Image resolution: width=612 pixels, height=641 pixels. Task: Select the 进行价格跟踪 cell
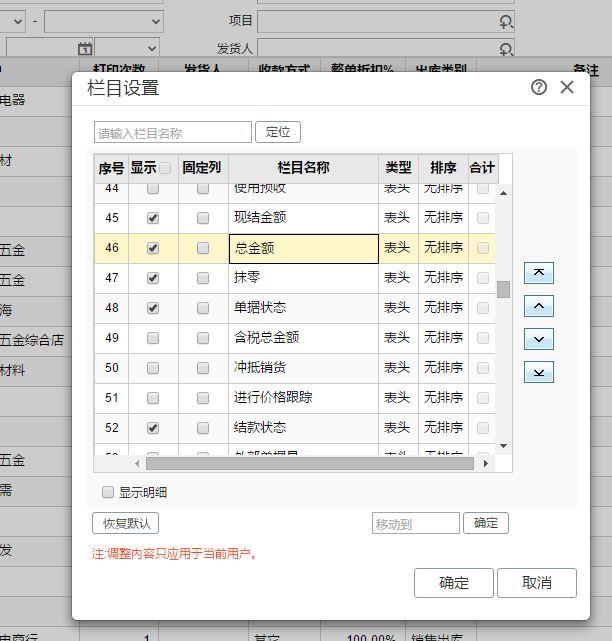pyautogui.click(x=304, y=398)
